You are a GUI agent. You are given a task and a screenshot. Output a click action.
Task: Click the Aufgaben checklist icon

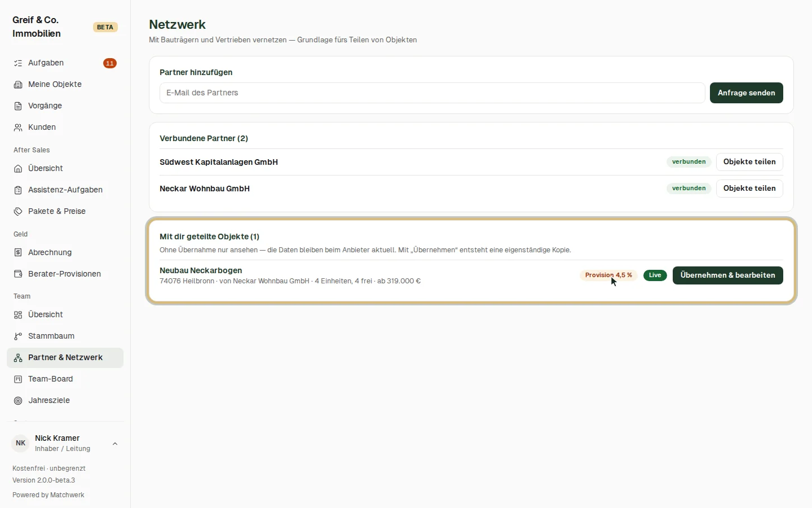coord(18,63)
